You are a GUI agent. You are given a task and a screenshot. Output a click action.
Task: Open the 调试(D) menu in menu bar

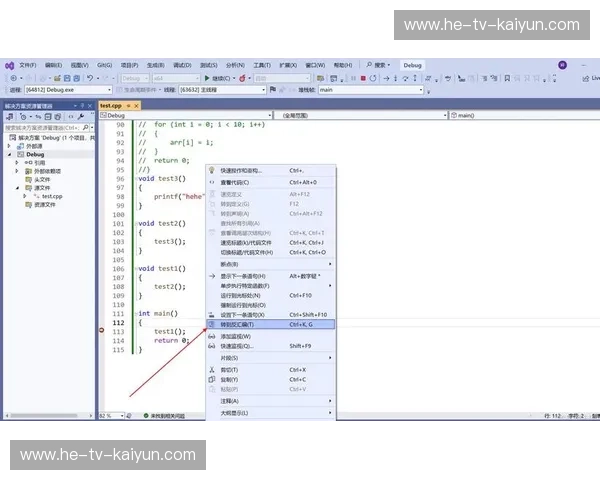[x=183, y=65]
